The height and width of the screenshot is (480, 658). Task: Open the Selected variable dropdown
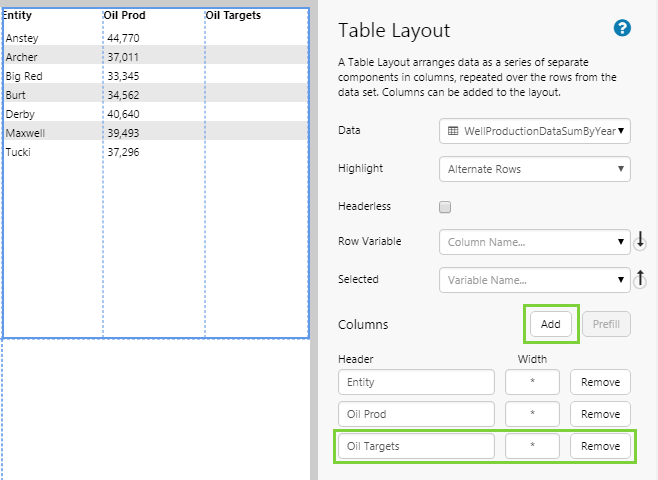(535, 280)
